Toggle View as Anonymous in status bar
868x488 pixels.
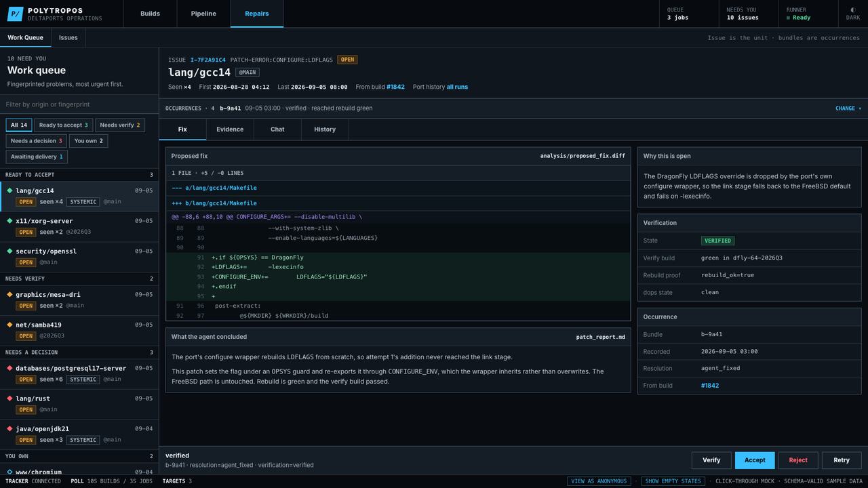click(x=599, y=481)
